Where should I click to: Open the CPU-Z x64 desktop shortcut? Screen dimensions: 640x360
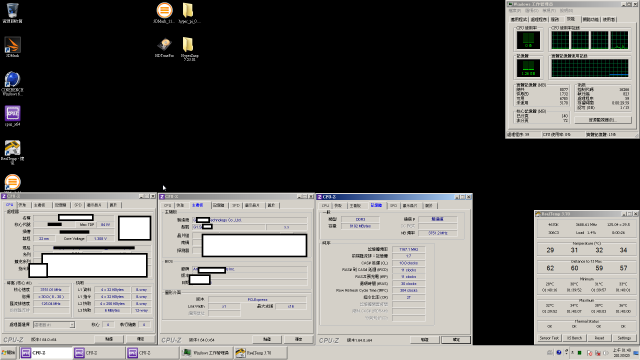click(12, 116)
